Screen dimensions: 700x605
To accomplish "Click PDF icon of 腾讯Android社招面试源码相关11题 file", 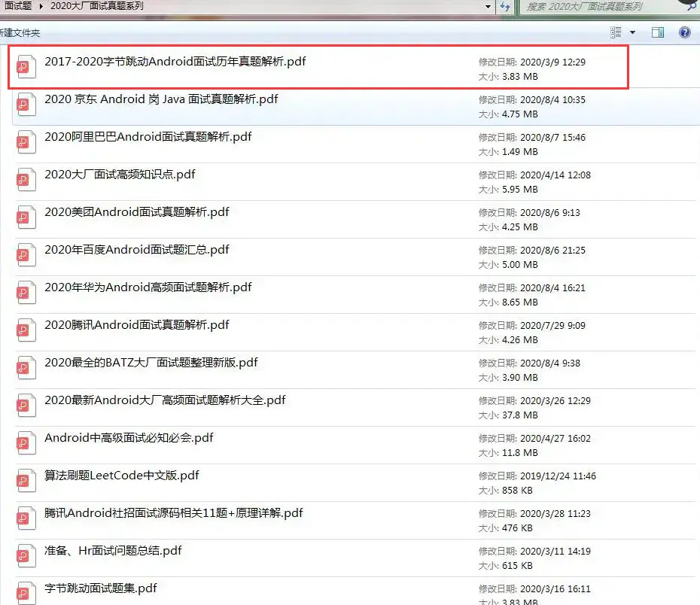I will (x=26, y=518).
